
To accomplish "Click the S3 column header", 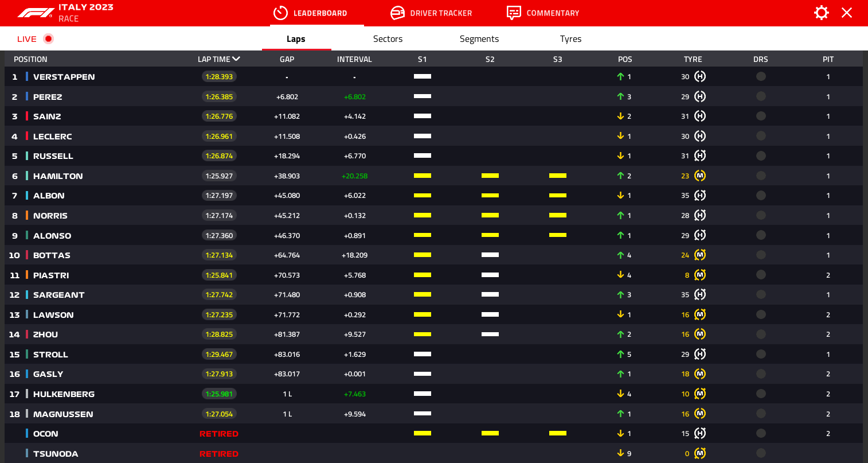I will pyautogui.click(x=558, y=59).
